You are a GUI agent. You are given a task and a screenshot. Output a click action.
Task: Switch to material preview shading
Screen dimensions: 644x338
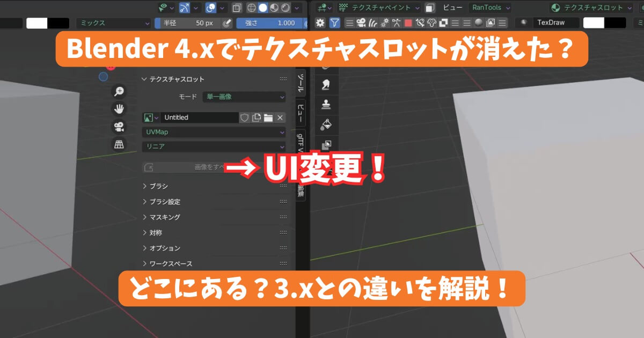275,8
